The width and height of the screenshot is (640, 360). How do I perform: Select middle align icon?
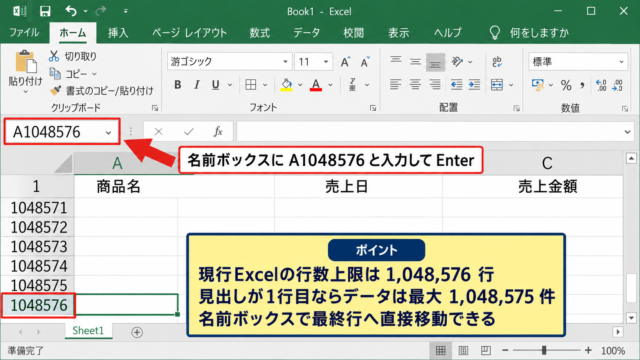coord(415,62)
